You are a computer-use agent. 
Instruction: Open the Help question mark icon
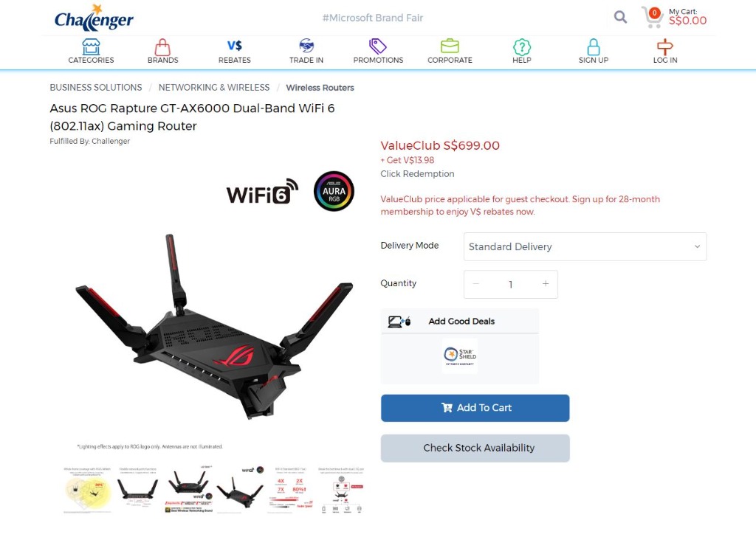[522, 46]
